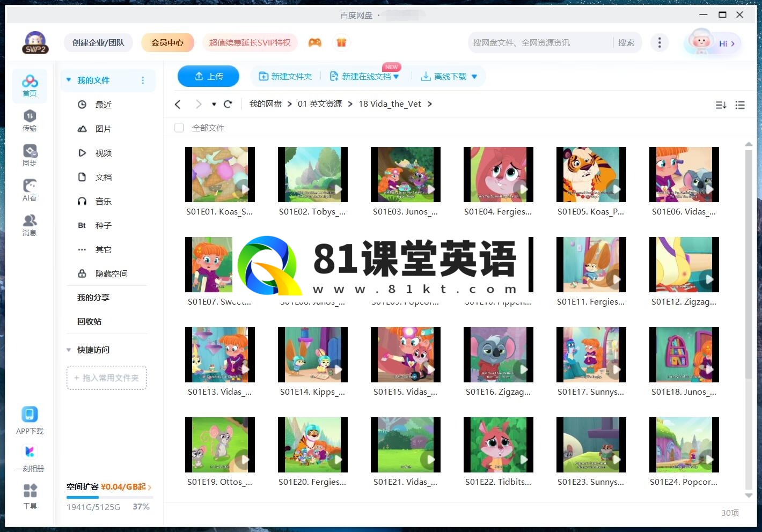This screenshot has width=762, height=532.
Task: Collapse the 快捷访问 section triangle
Action: pos(69,350)
